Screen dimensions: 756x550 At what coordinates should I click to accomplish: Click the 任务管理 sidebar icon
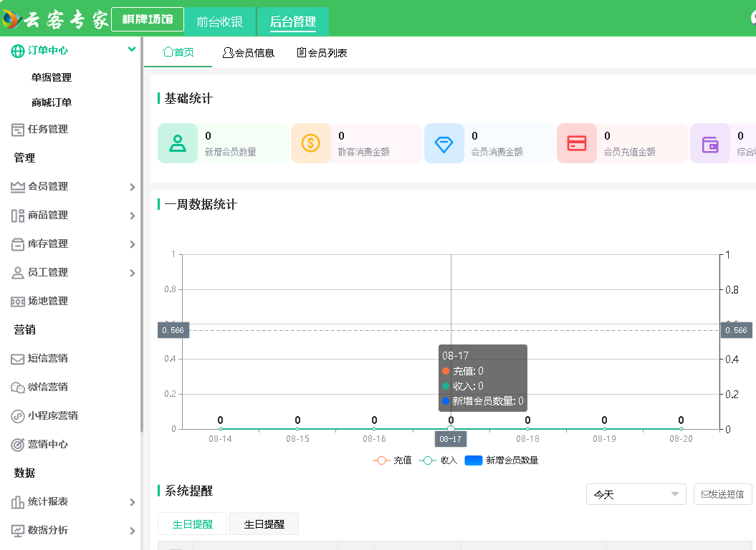coord(18,130)
